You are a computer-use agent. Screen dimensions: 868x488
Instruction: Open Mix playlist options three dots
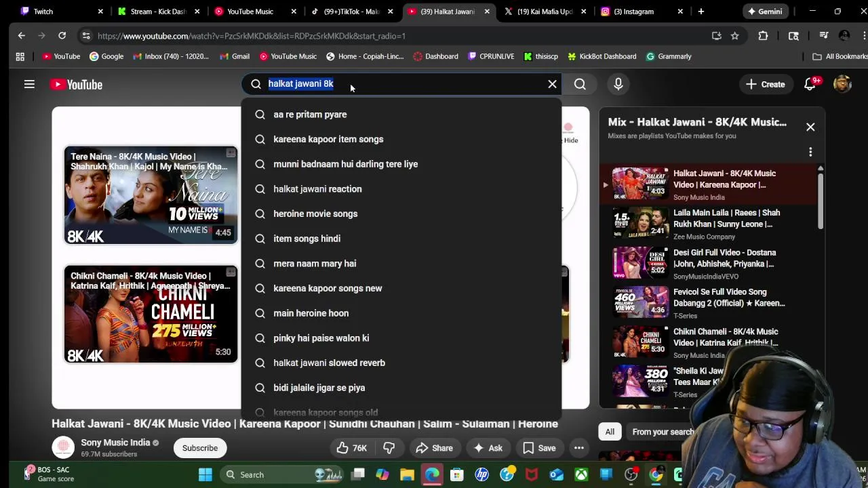click(x=810, y=152)
